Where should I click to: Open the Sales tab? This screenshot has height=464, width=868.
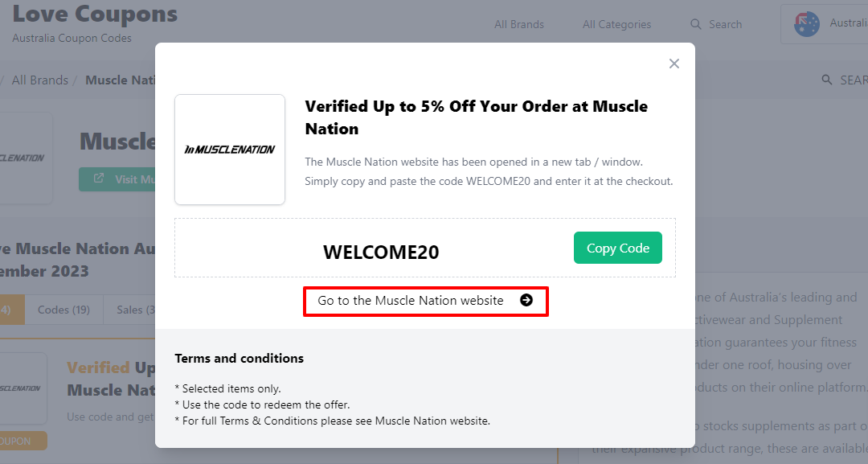coord(133,309)
